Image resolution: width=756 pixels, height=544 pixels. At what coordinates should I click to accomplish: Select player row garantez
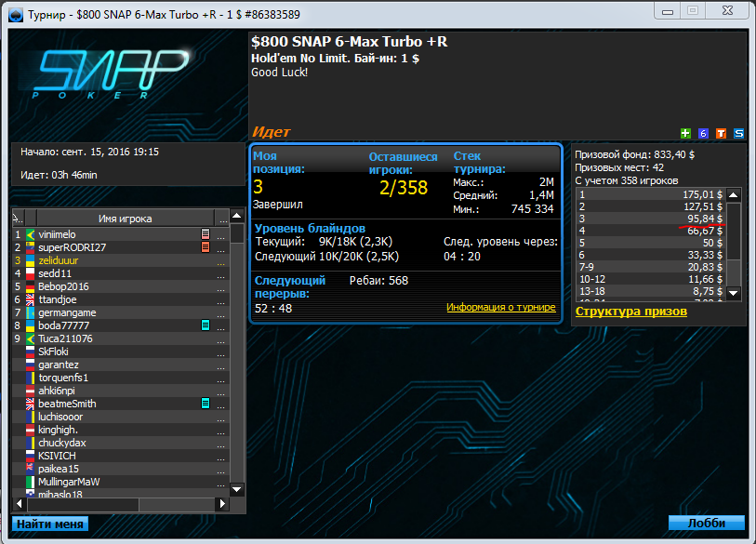121,365
